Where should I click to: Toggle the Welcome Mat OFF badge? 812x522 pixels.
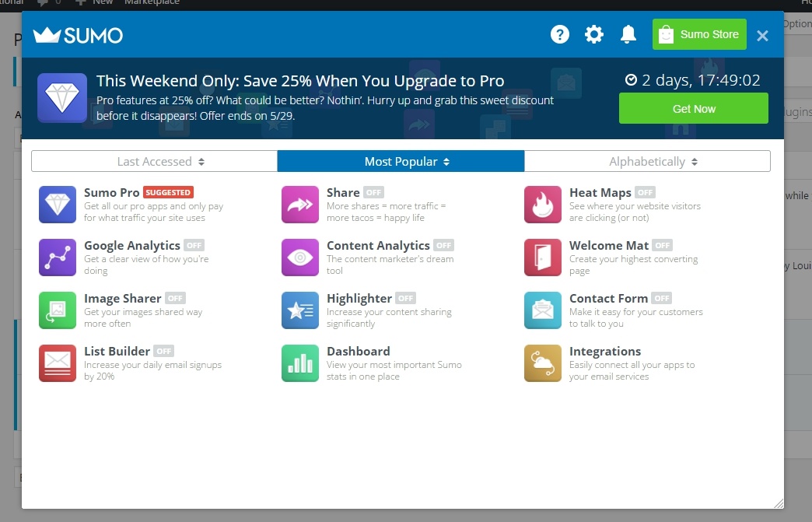663,246
